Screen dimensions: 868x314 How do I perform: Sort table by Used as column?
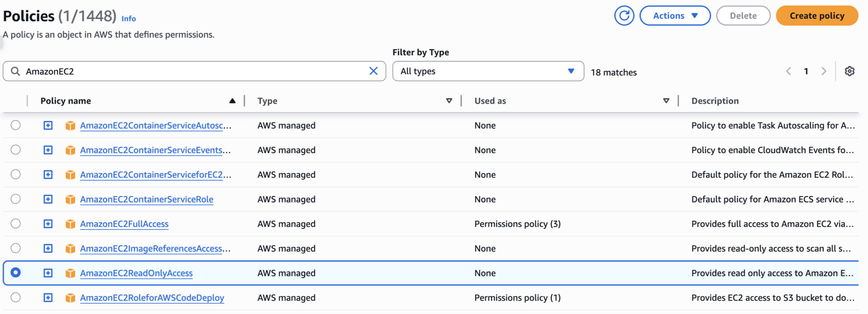point(665,101)
